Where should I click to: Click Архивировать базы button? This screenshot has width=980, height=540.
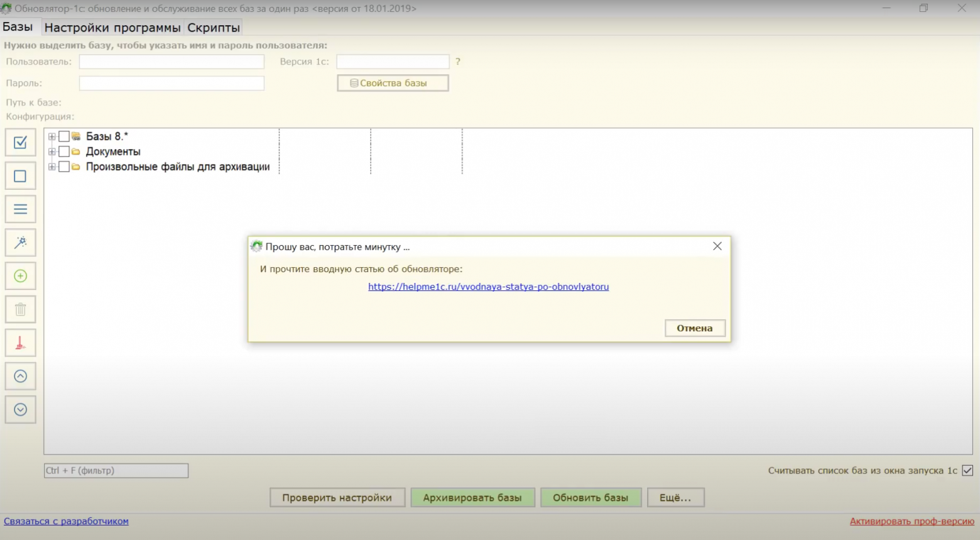point(472,498)
